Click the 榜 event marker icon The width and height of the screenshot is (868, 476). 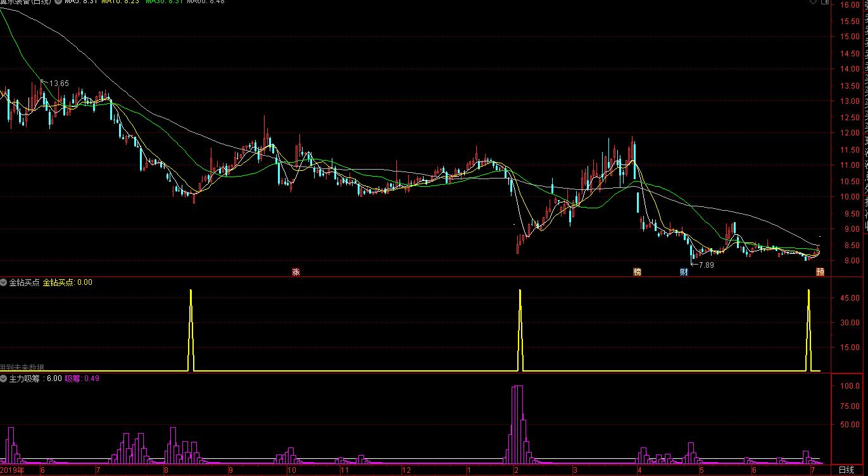click(637, 272)
